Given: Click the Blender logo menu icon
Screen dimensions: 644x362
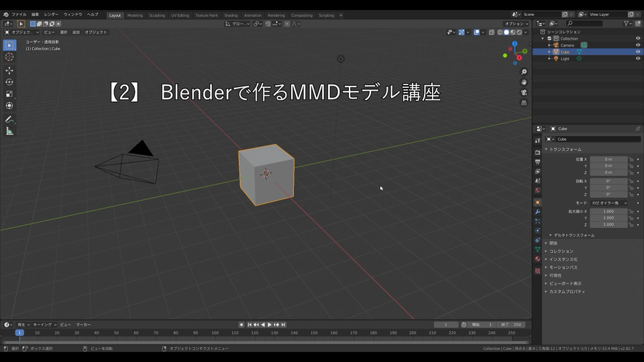Looking at the screenshot, I should [x=6, y=14].
